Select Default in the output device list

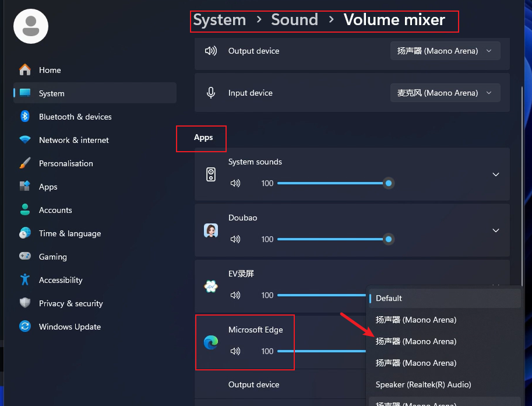pos(389,298)
